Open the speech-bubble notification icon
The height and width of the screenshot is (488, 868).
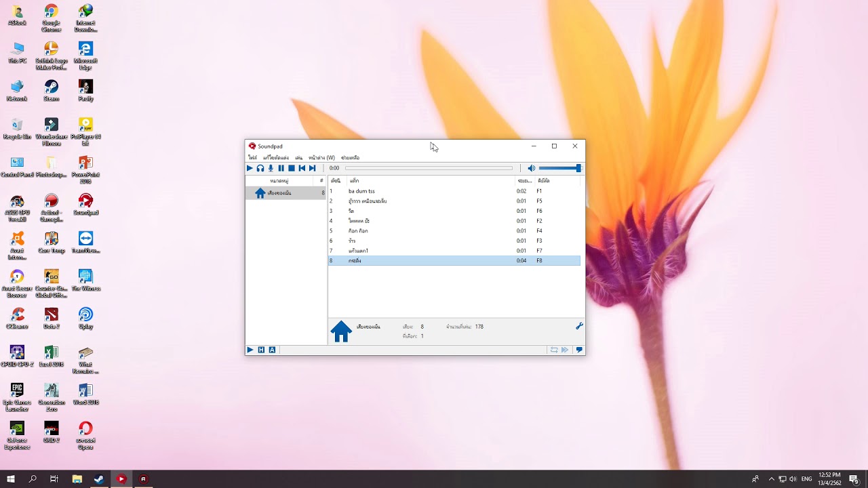[579, 350]
